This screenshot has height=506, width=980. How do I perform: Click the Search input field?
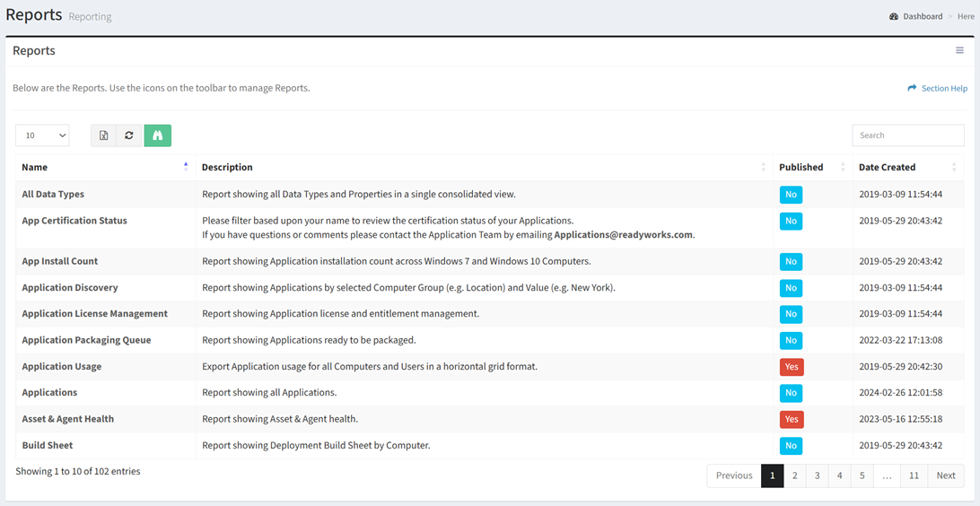pyautogui.click(x=908, y=135)
